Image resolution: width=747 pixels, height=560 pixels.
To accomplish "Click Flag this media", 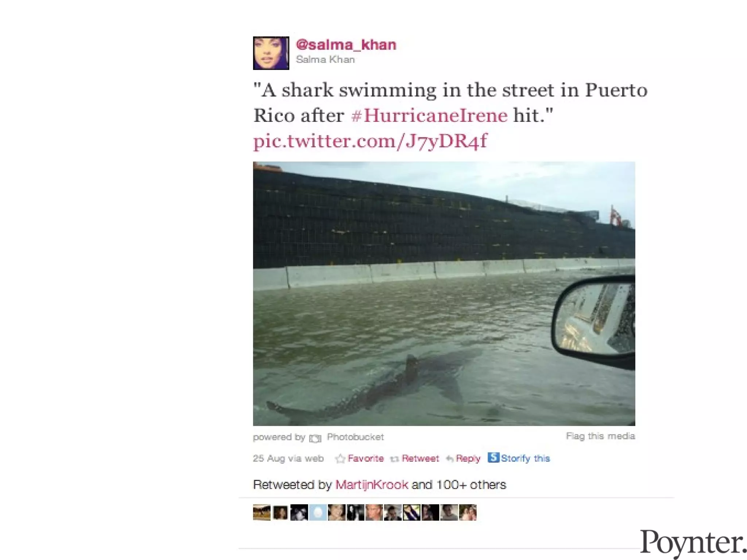I will (600, 436).
